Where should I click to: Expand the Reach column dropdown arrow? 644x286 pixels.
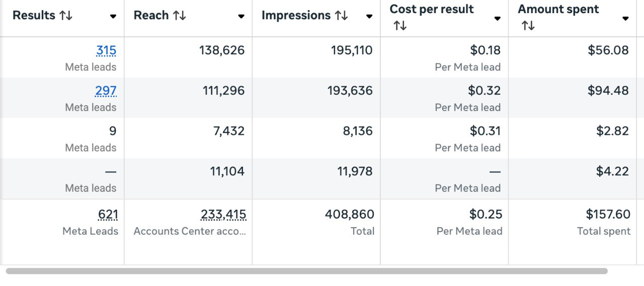coord(241,17)
